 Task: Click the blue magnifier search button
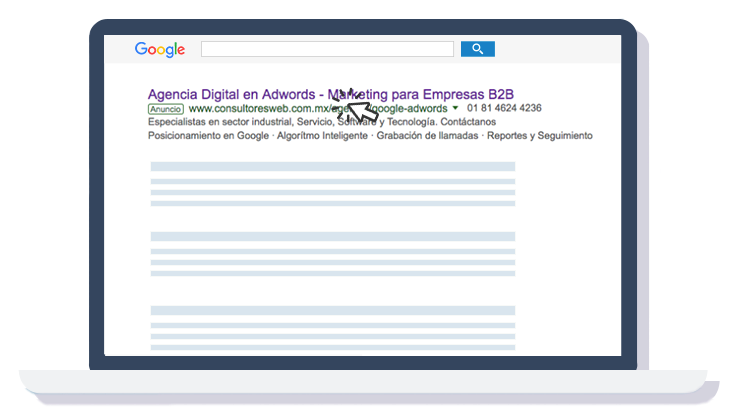click(478, 49)
